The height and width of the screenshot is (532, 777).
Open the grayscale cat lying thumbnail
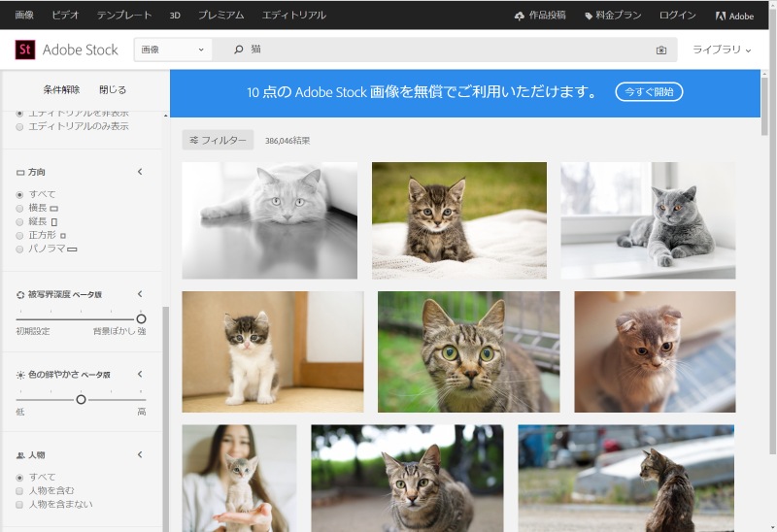[x=270, y=220]
